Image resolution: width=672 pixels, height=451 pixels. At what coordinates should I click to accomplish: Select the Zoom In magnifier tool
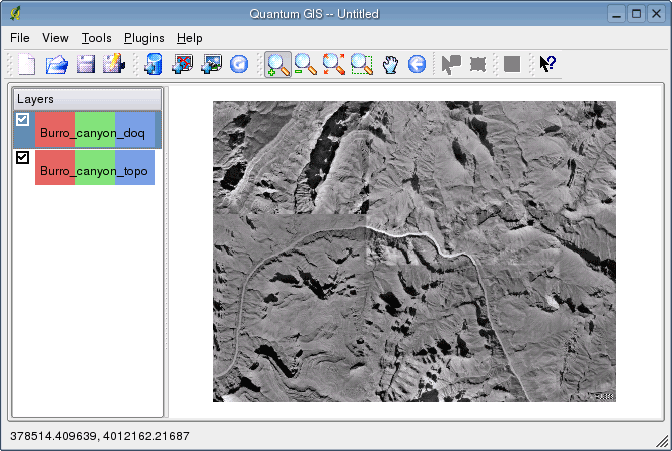coord(278,65)
